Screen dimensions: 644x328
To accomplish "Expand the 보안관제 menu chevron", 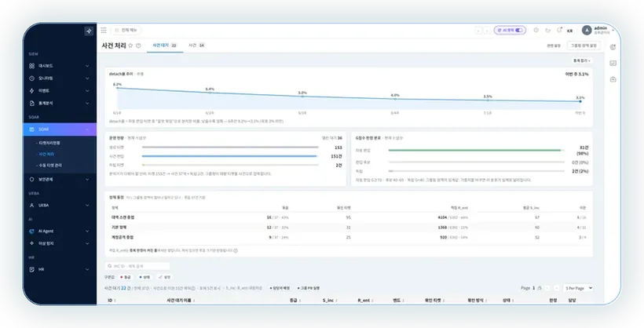I will point(87,180).
